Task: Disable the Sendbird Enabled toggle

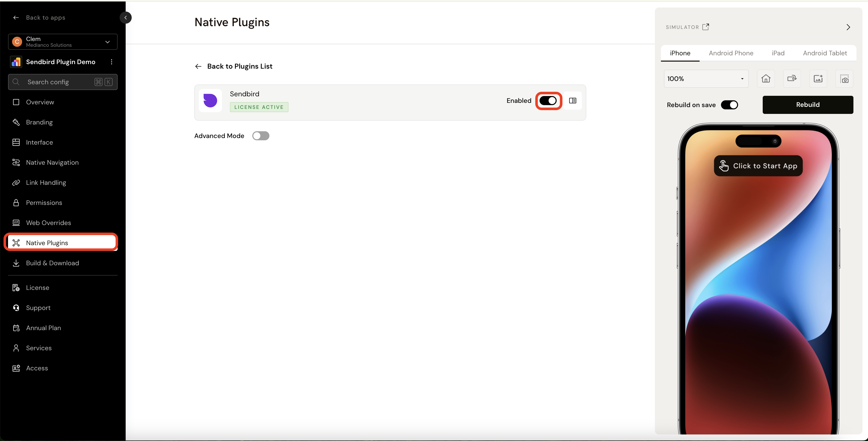Action: 548,101
